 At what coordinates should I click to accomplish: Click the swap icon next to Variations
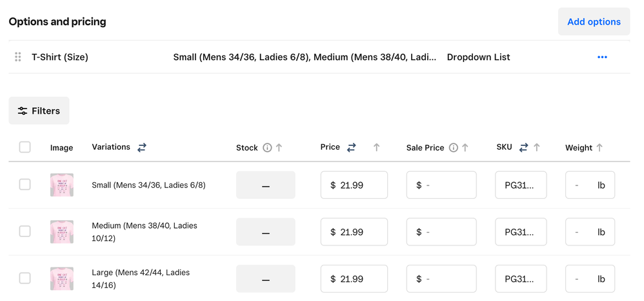point(142,147)
